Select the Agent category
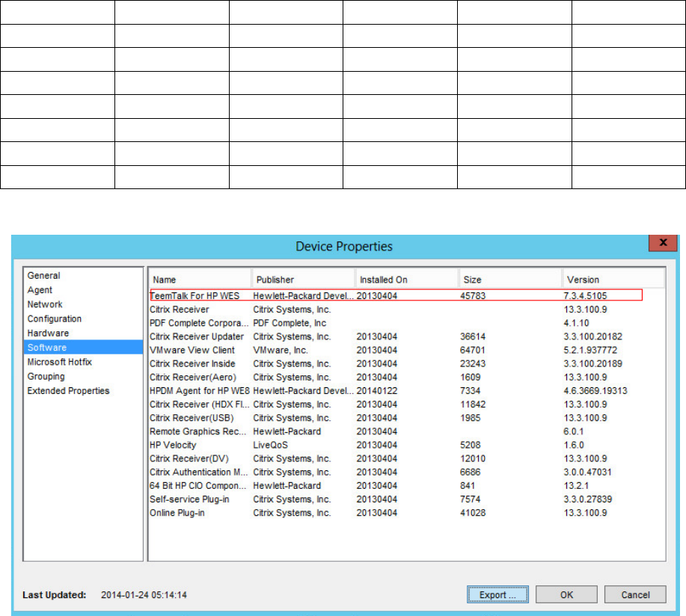The height and width of the screenshot is (616, 686). click(x=40, y=290)
